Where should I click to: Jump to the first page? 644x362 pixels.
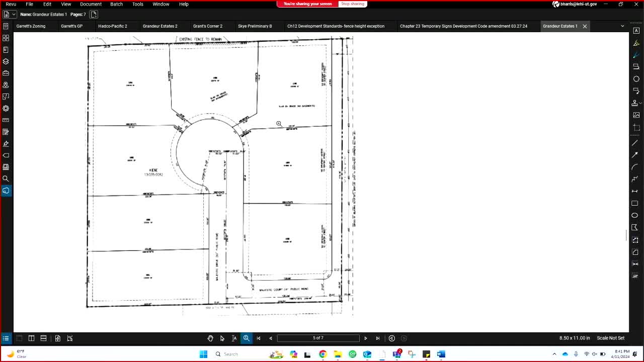[259, 338]
